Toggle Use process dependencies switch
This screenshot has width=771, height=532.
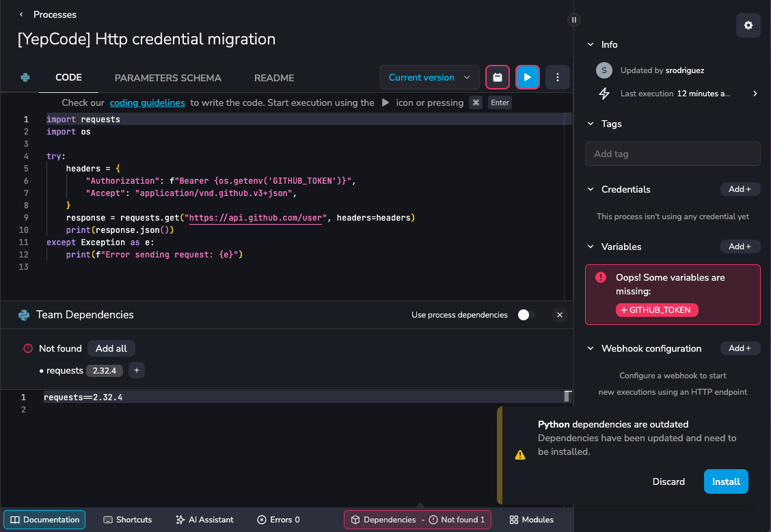526,315
